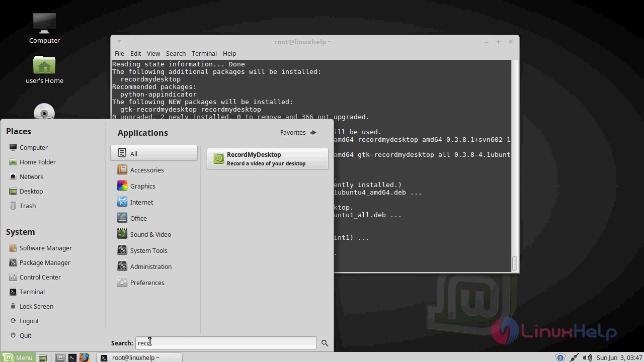The image size is (644, 362).
Task: Select Lock Screen
Action: [31, 306]
